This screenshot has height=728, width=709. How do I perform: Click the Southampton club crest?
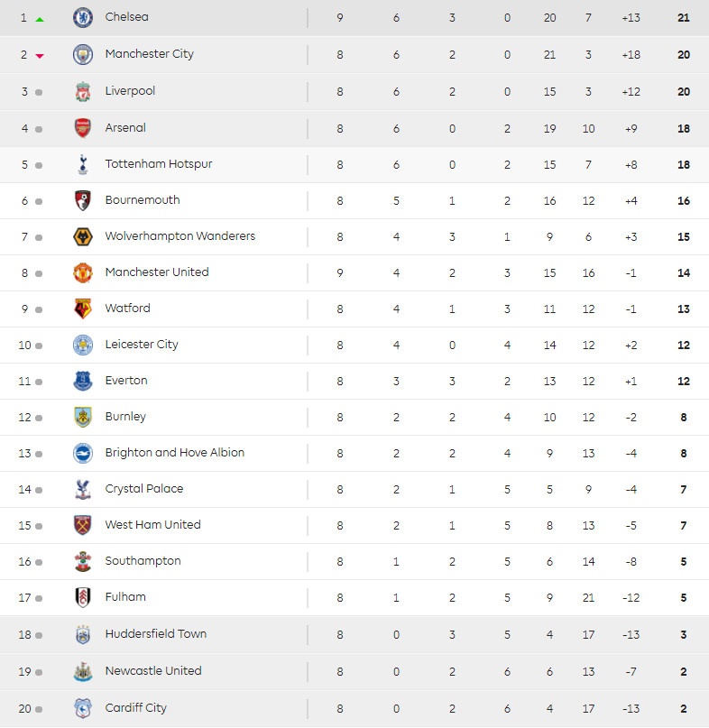pos(83,561)
